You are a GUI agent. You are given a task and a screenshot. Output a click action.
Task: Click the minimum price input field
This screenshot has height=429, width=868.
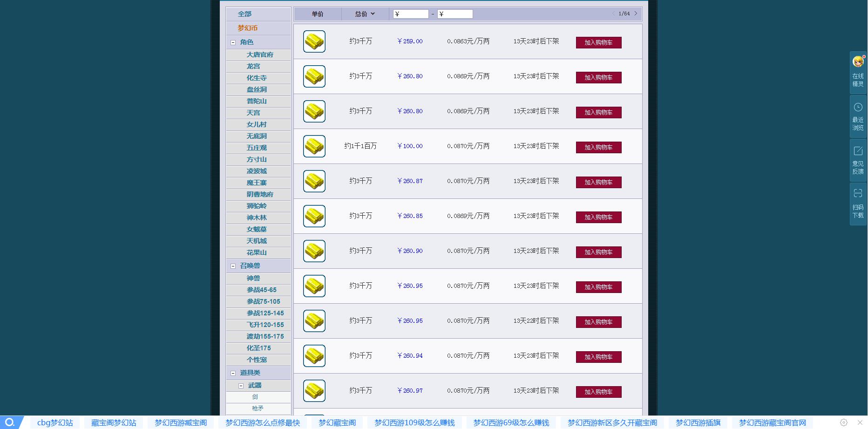411,14
